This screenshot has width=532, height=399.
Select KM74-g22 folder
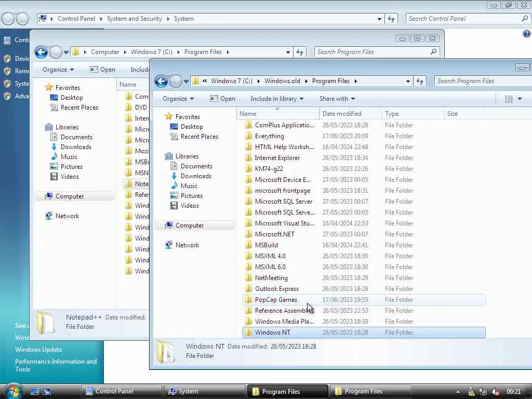tap(364, 169)
